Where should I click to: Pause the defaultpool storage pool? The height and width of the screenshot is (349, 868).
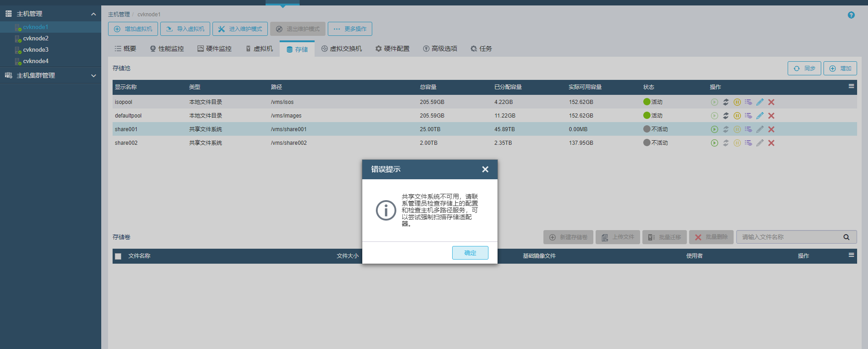pos(737,116)
